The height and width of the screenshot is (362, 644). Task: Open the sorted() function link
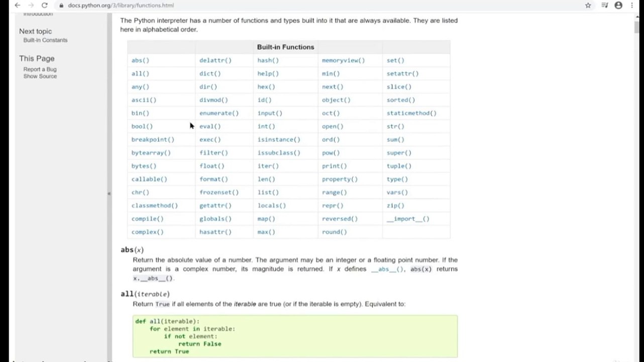point(401,100)
